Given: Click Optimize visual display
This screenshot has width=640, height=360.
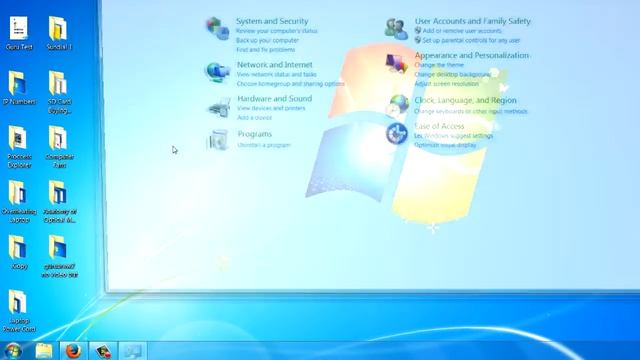Looking at the screenshot, I should (445, 145).
